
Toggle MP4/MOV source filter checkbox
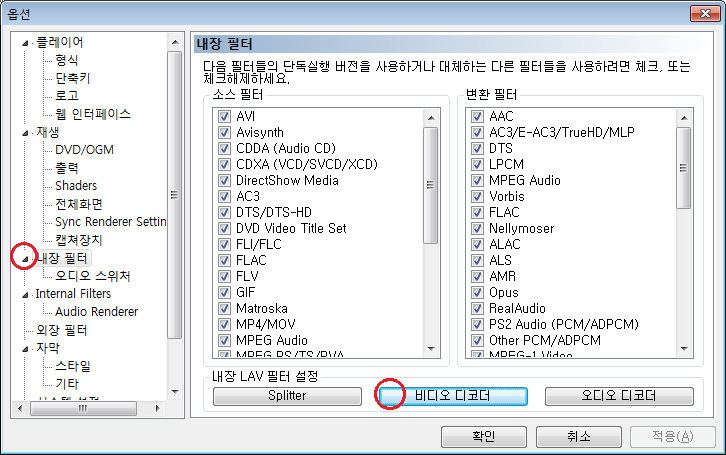click(x=225, y=324)
